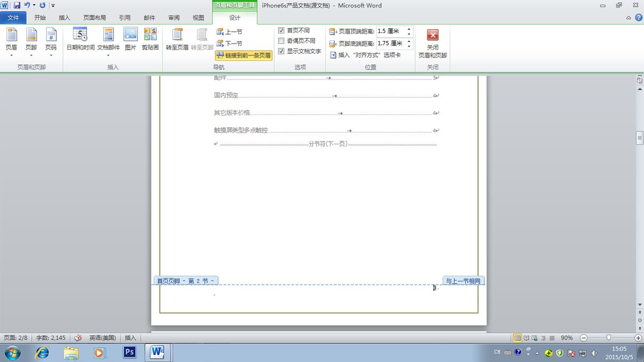
Task: Decrease 页脚底端距离 with down arrow
Action: click(409, 46)
